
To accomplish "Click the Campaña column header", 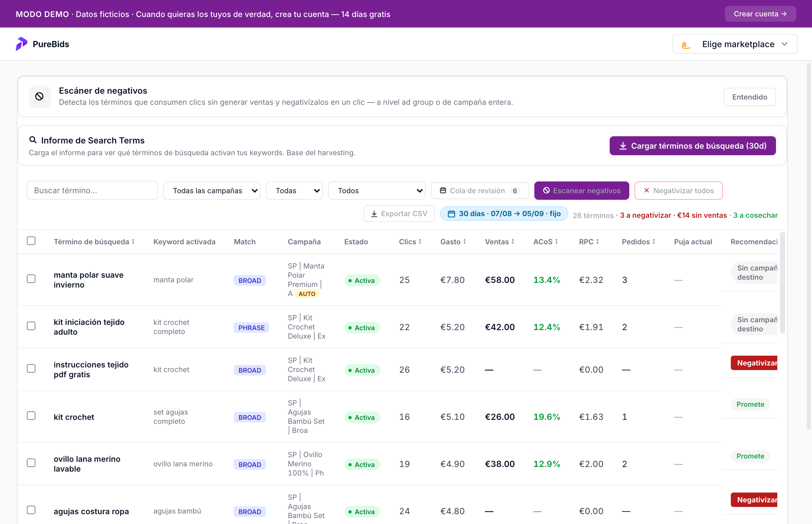I will pos(304,242).
